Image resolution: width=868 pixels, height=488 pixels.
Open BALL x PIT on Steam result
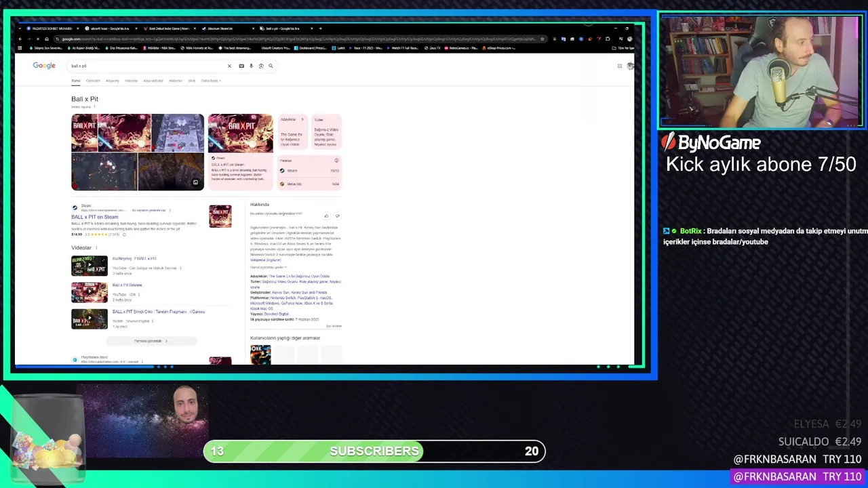click(x=95, y=217)
